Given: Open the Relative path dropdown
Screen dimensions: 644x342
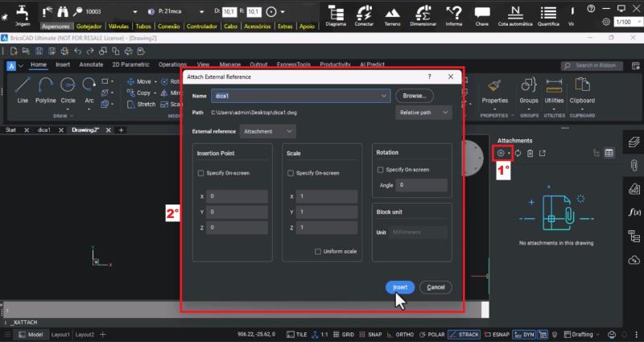Looking at the screenshot, I should click(x=424, y=113).
